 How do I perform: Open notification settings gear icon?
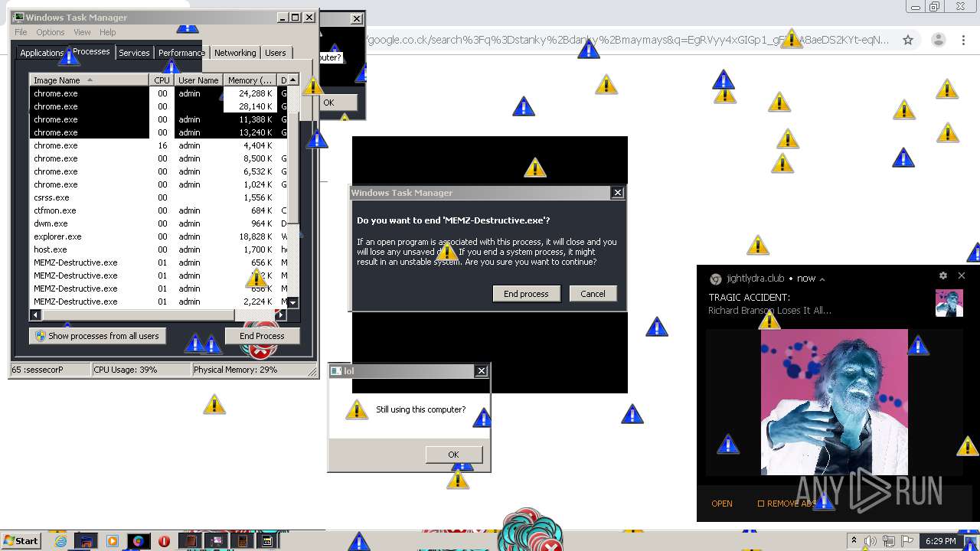tap(943, 275)
